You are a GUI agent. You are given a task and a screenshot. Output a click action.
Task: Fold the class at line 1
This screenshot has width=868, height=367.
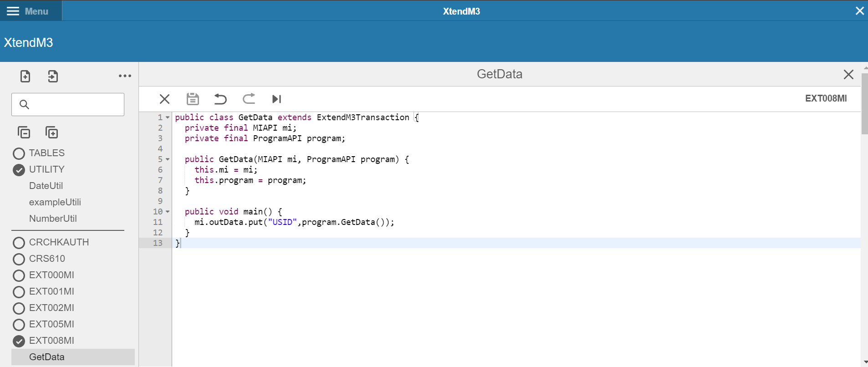pyautogui.click(x=168, y=117)
